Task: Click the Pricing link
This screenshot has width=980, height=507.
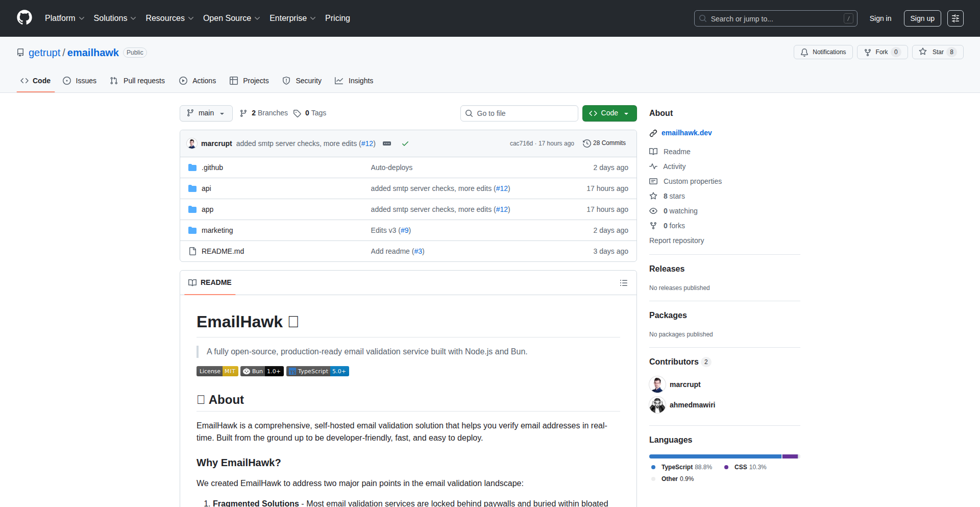Action: click(337, 18)
